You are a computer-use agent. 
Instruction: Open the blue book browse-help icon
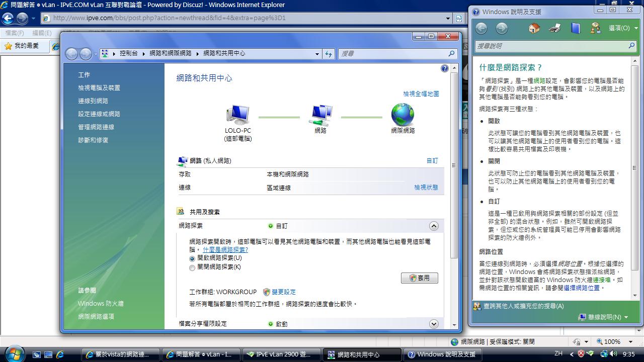coord(576,28)
